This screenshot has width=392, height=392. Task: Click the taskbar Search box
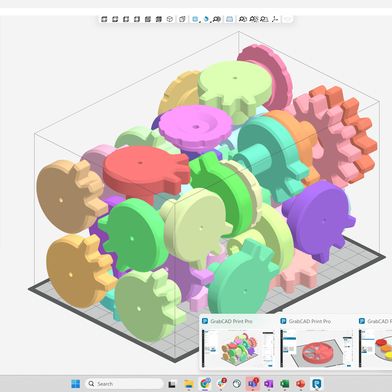coord(124,384)
